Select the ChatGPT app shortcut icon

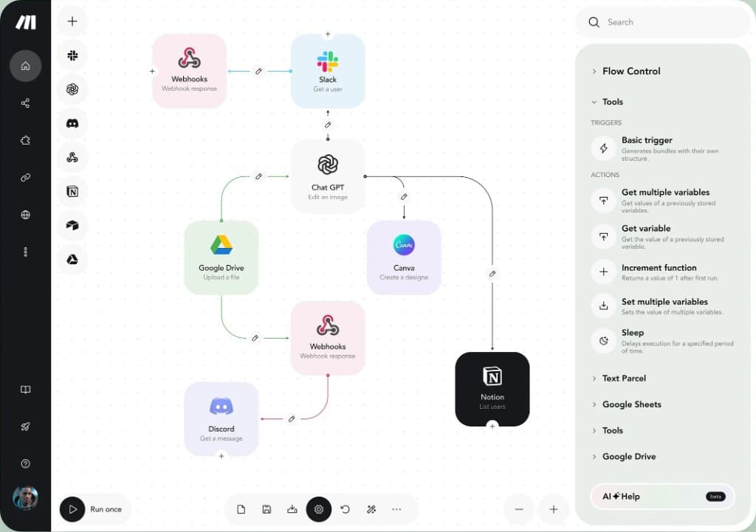(72, 89)
